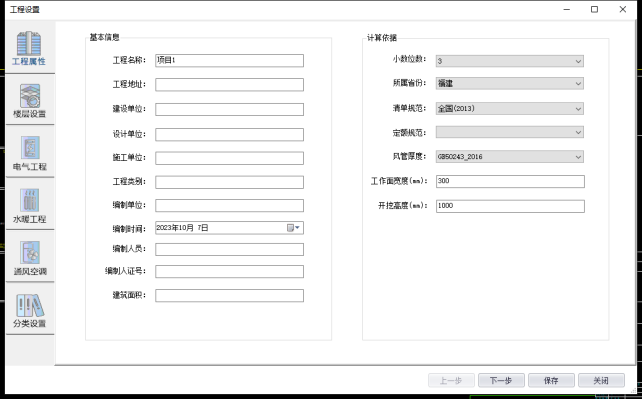
Task: Minimize the 工程设置 dialog window
Action: click(x=567, y=9)
